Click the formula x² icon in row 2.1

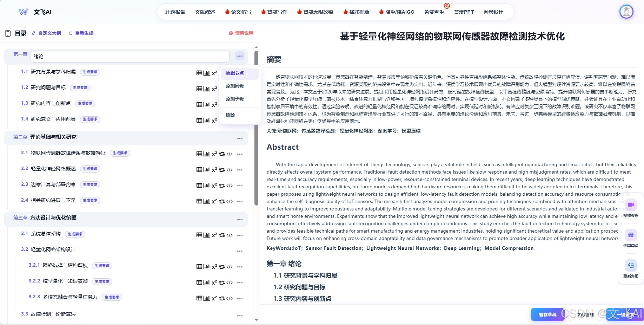pyautogui.click(x=214, y=154)
